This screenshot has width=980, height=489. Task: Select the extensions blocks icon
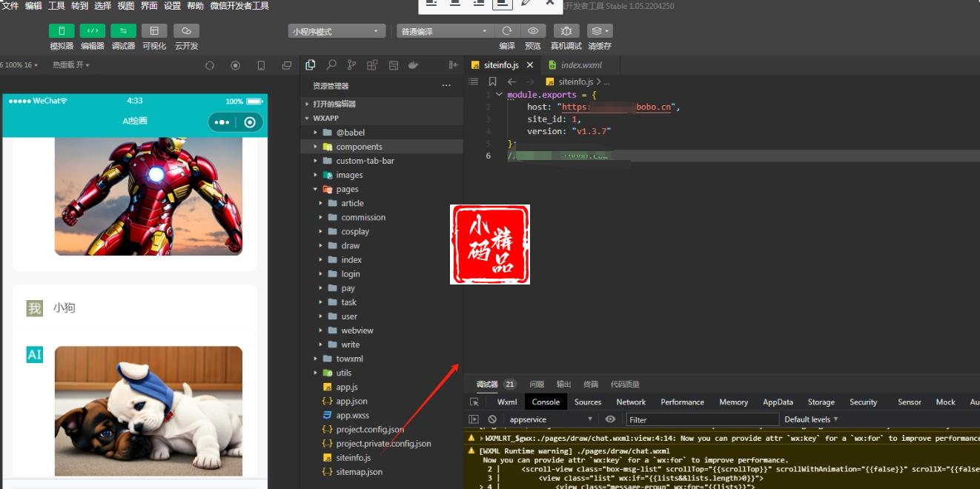click(372, 65)
